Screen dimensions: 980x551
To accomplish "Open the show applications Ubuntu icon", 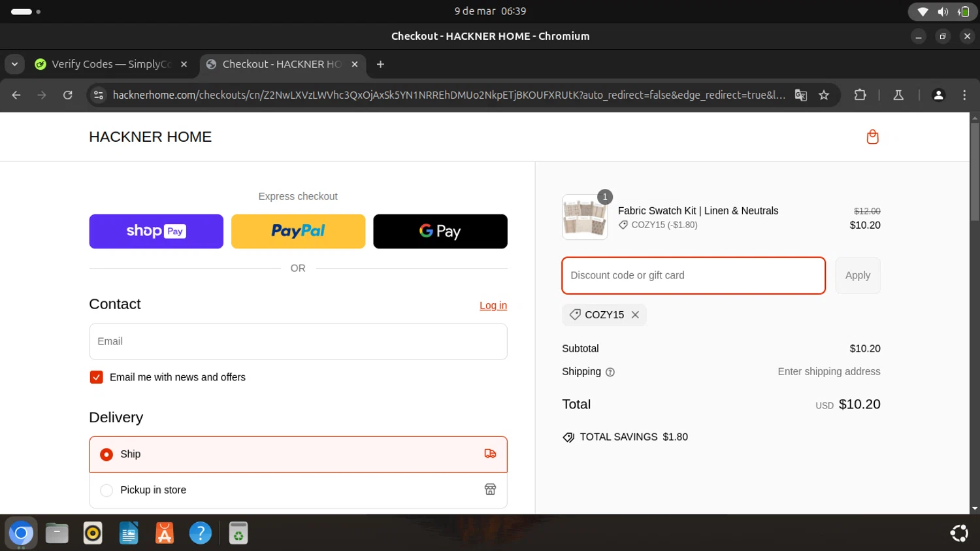I will tap(958, 533).
